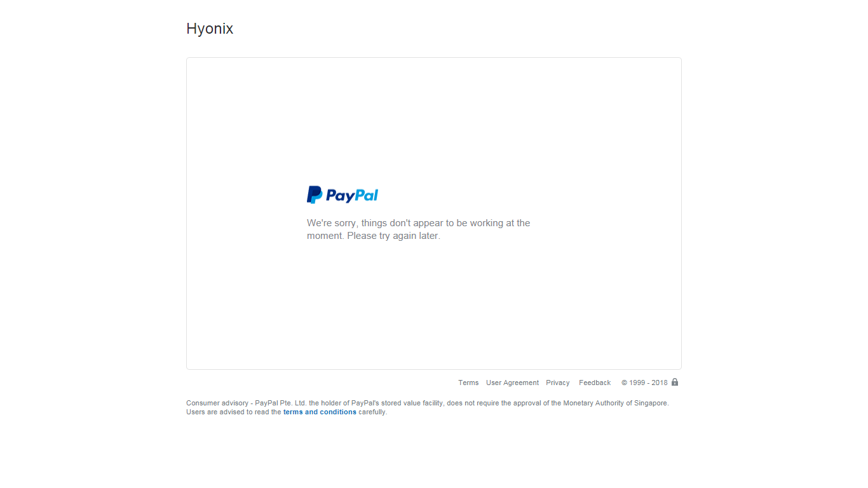Click the © 1999 - 2018 copyright text
The image size is (868, 488).
coord(644,383)
